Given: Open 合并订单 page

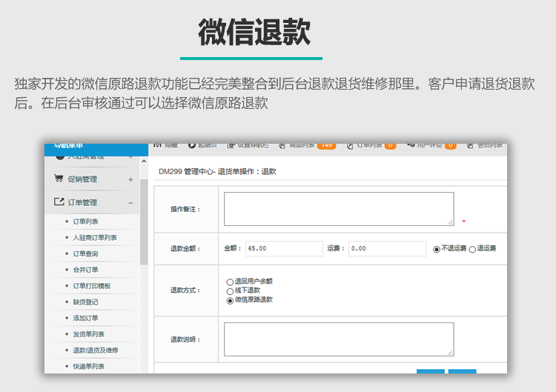Looking at the screenshot, I should click(85, 270).
